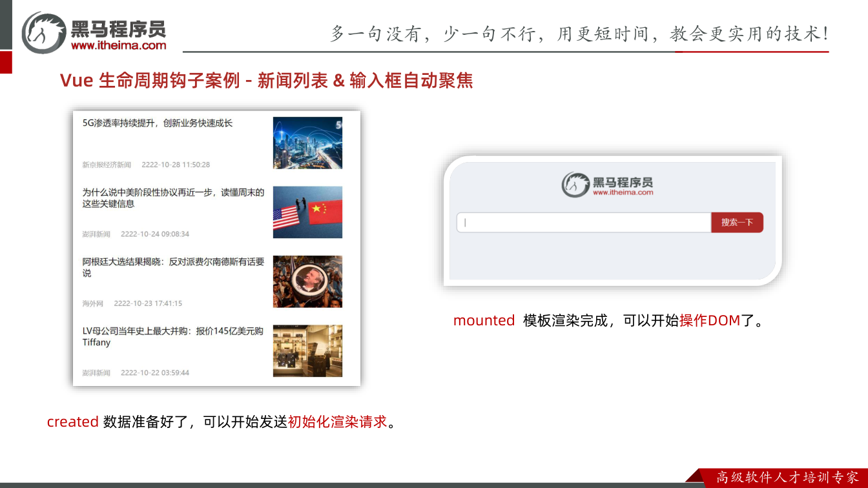Click the red text 操作DOM

click(710, 320)
